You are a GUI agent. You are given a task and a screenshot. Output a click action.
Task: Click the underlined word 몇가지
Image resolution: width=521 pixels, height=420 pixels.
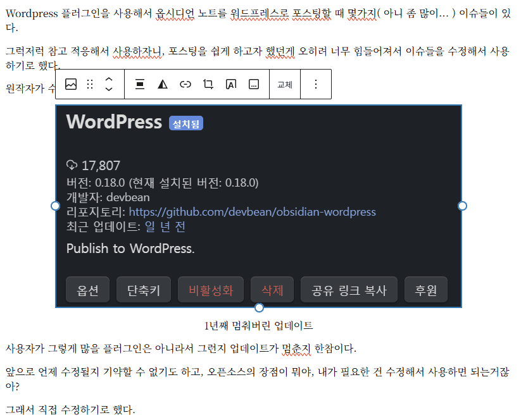tap(362, 14)
